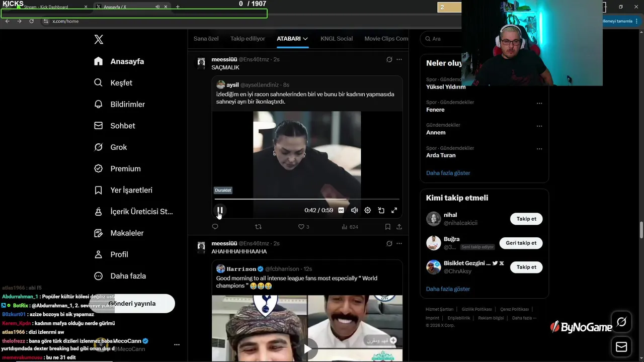This screenshot has height=362, width=644.
Task: Open Keşfet explore page
Action: 113,83
